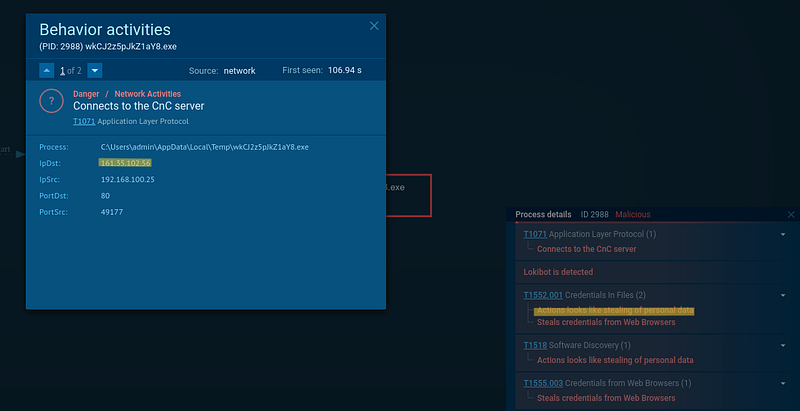Open T1071 link in Behavior activities dialog

84,121
